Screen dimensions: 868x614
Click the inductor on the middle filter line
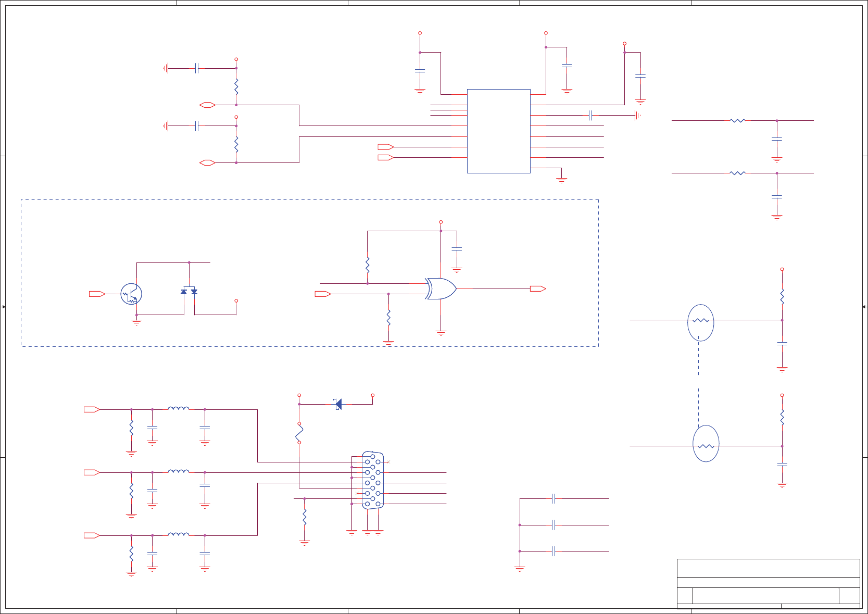[179, 471]
